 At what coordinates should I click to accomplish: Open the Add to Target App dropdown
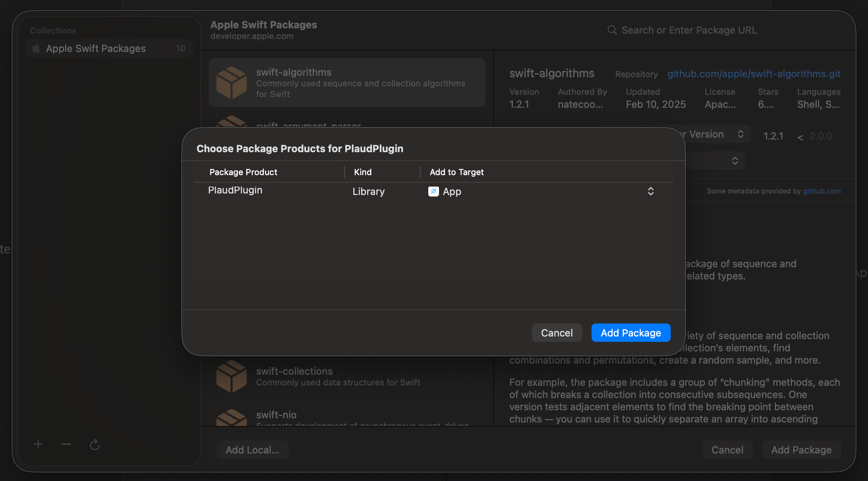point(541,191)
